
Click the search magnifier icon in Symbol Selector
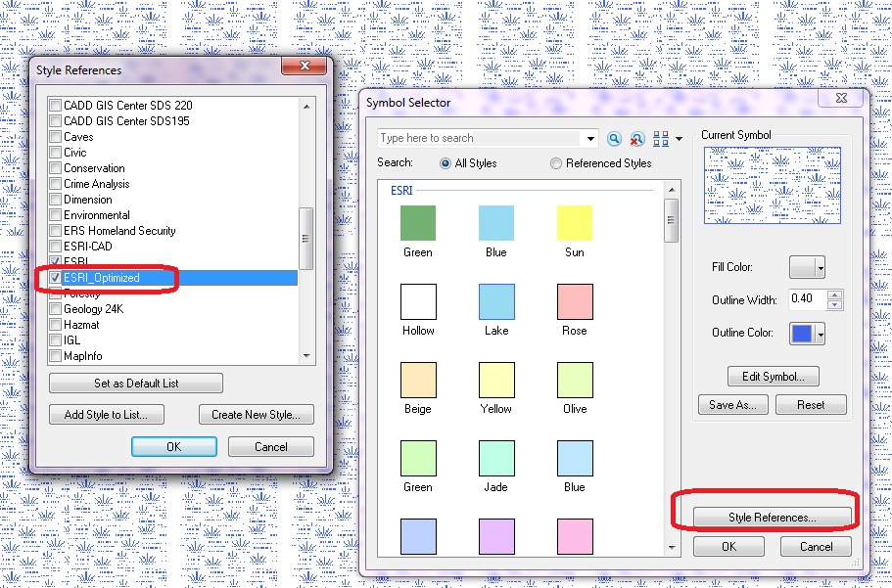point(614,138)
